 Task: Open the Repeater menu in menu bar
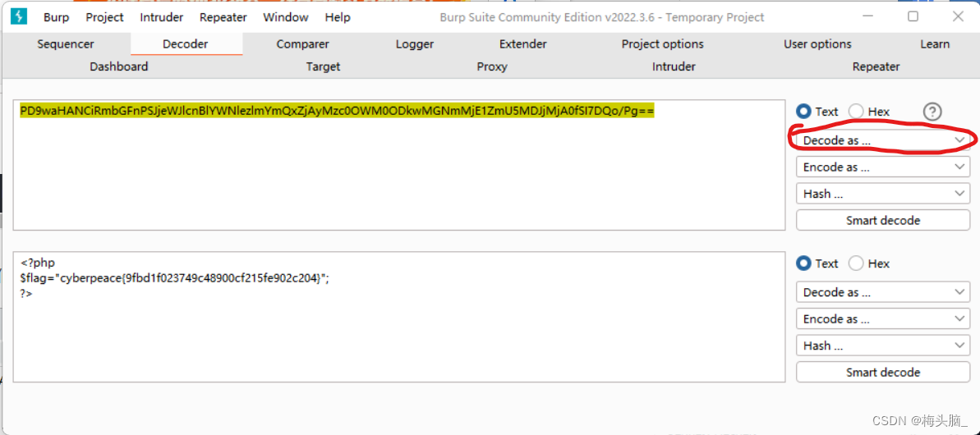click(x=223, y=17)
